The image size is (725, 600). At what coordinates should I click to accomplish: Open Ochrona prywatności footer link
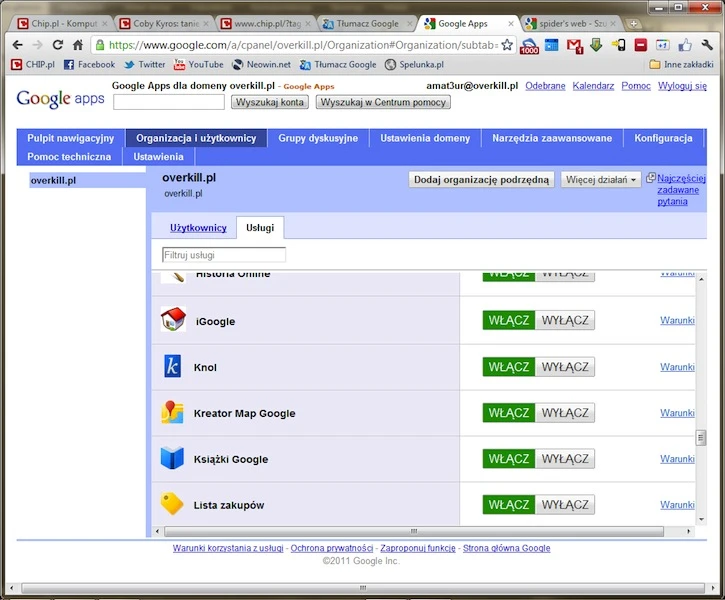click(332, 548)
